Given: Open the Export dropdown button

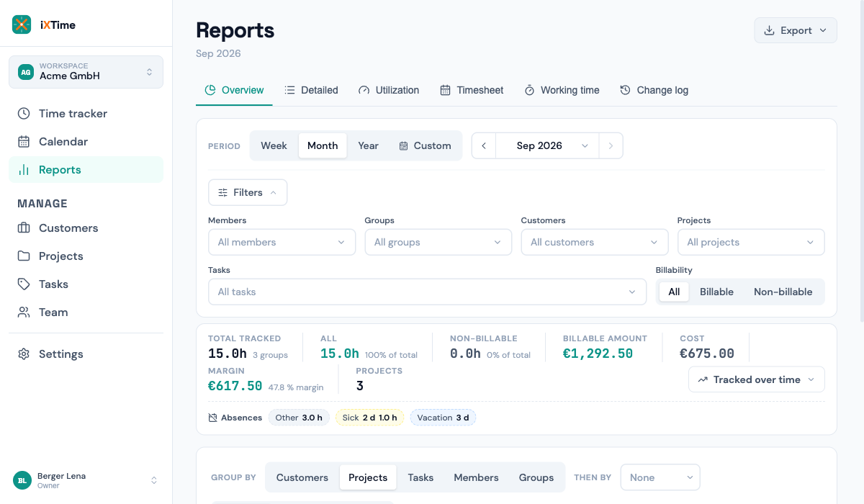Looking at the screenshot, I should [x=796, y=30].
